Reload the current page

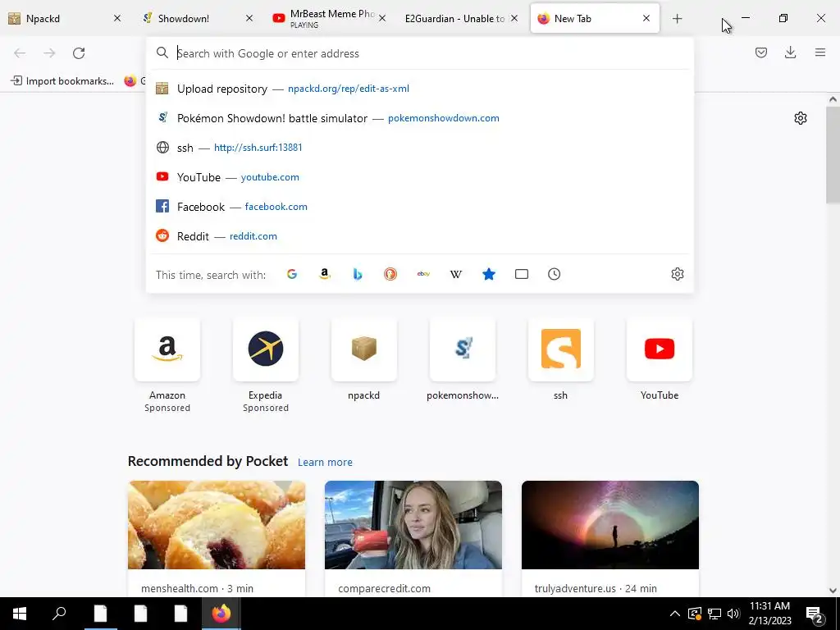pos(79,53)
